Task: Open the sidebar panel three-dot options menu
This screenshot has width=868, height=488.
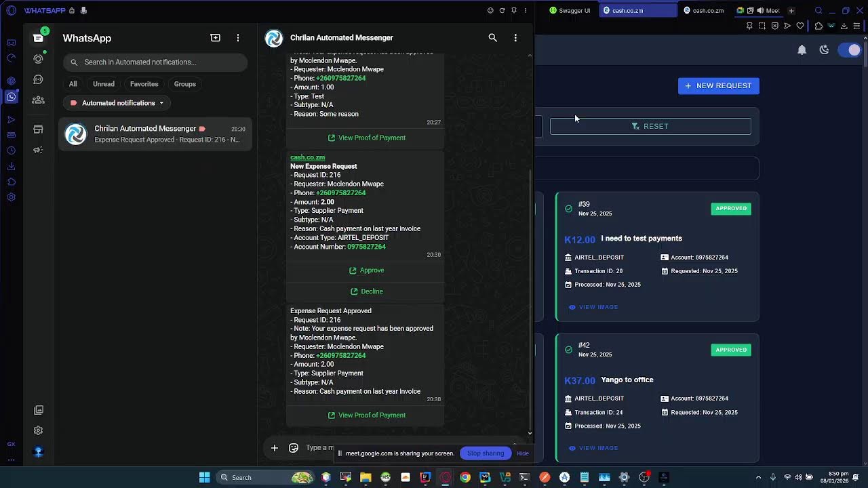Action: (526, 11)
